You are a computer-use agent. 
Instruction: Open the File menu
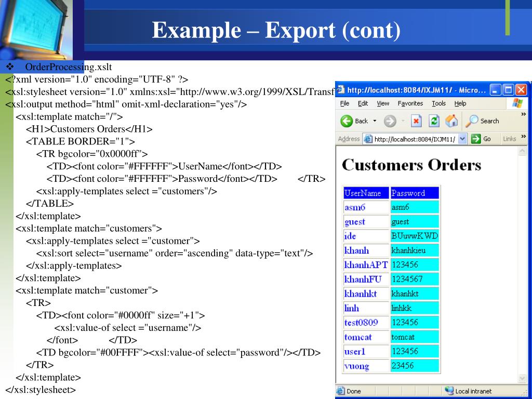click(x=345, y=103)
